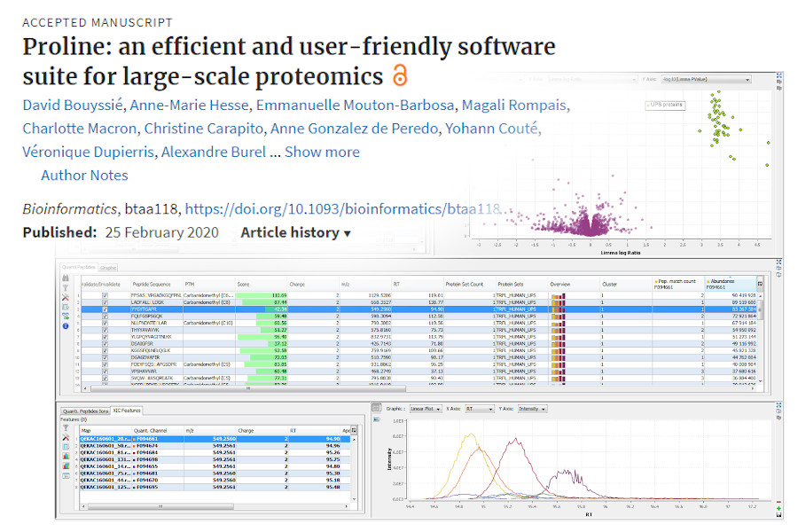Select the XIC Features tab
The width and height of the screenshot is (798, 532).
[x=127, y=411]
